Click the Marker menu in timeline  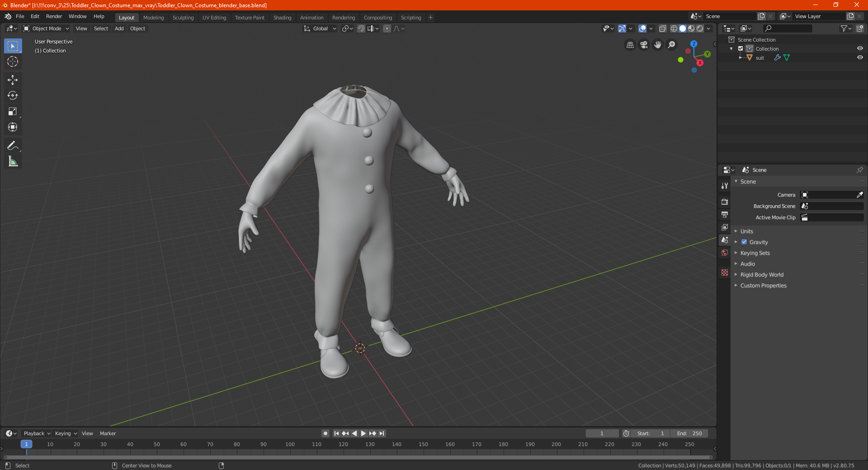[108, 433]
